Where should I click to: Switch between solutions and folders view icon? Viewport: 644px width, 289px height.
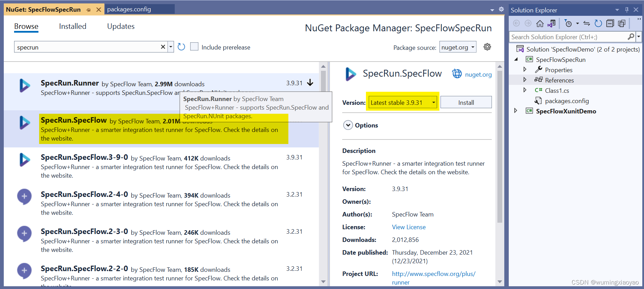552,23
